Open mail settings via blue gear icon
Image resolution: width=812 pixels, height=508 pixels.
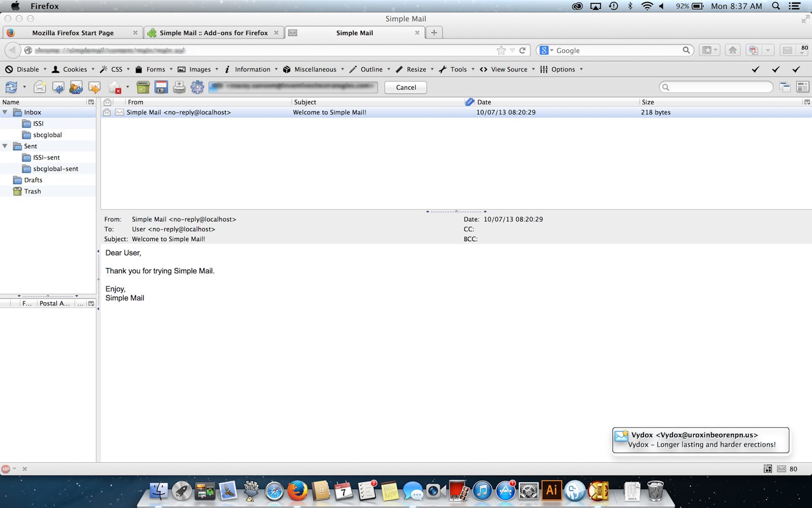[x=197, y=87]
